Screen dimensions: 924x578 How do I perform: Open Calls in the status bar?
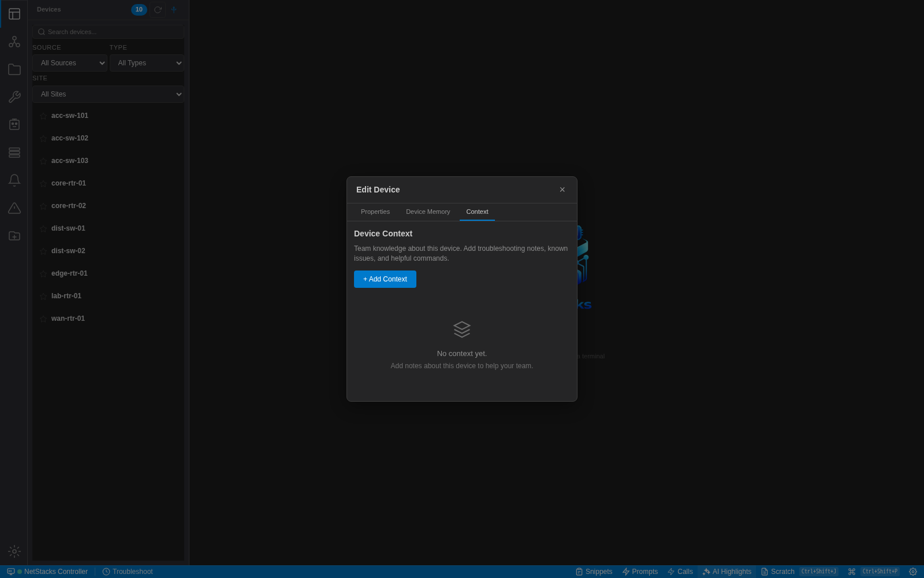coord(680,572)
